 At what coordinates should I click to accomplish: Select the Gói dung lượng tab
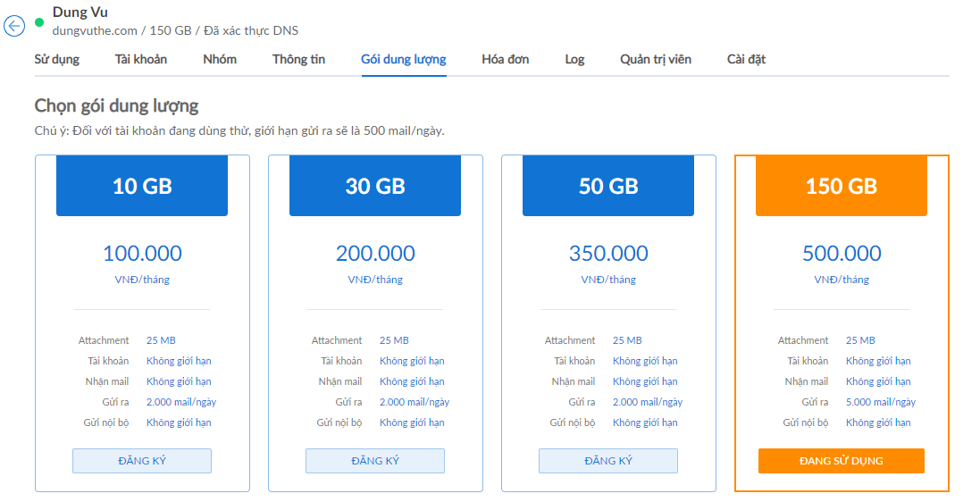pyautogui.click(x=404, y=59)
